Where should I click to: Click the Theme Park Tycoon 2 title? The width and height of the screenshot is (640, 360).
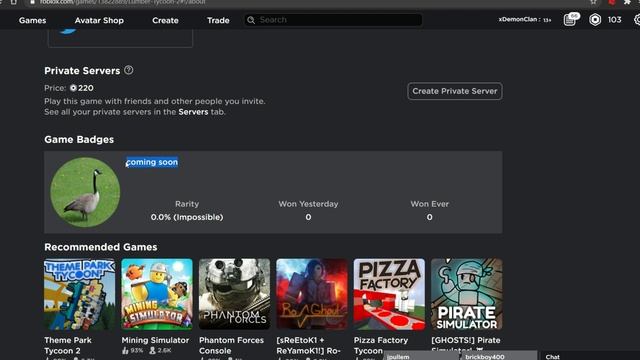click(x=68, y=345)
